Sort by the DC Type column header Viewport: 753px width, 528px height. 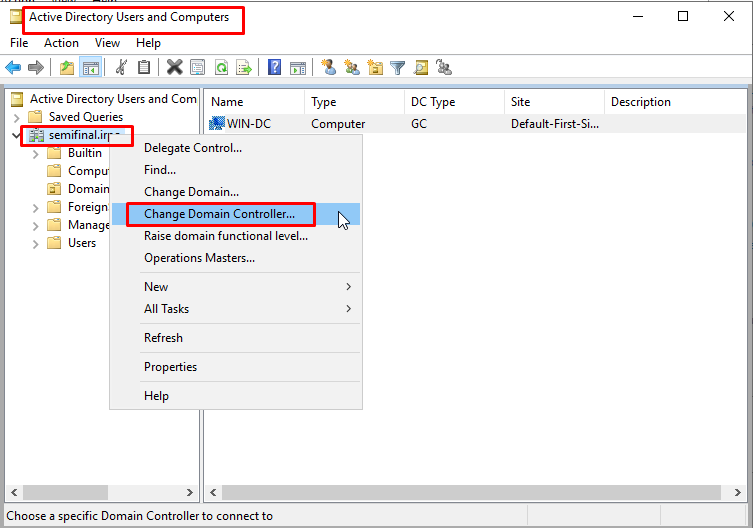pyautogui.click(x=433, y=102)
